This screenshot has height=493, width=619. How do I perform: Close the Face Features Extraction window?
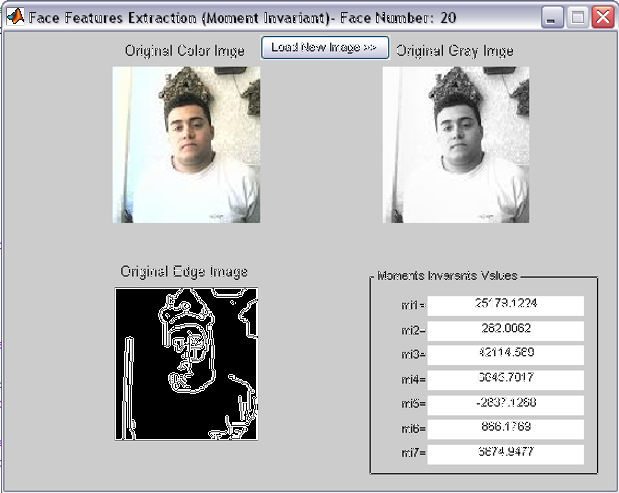click(x=603, y=17)
